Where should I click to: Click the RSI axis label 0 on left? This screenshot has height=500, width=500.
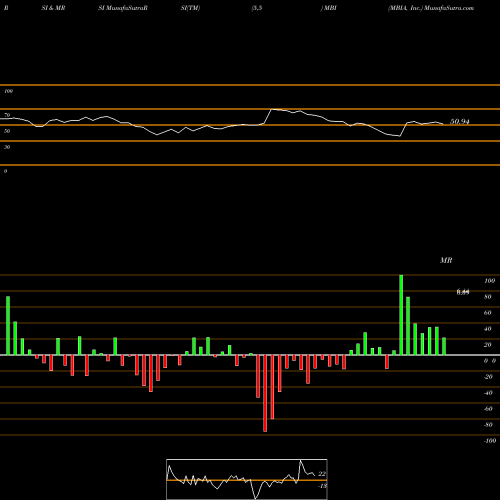point(5,171)
